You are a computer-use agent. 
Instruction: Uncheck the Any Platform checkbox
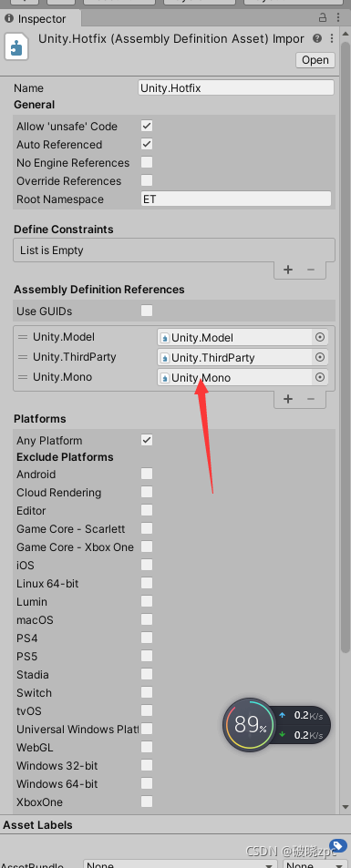click(147, 440)
